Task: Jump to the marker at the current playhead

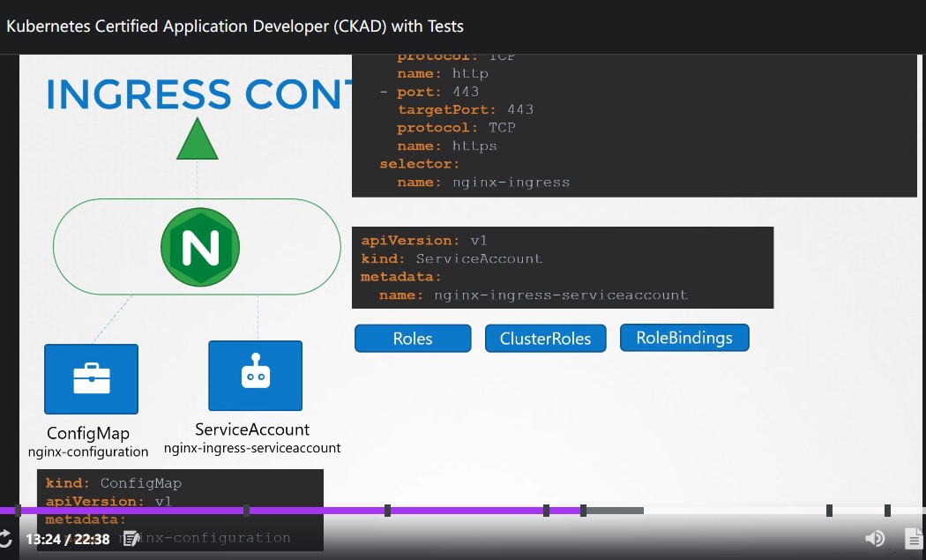Action: (x=583, y=511)
